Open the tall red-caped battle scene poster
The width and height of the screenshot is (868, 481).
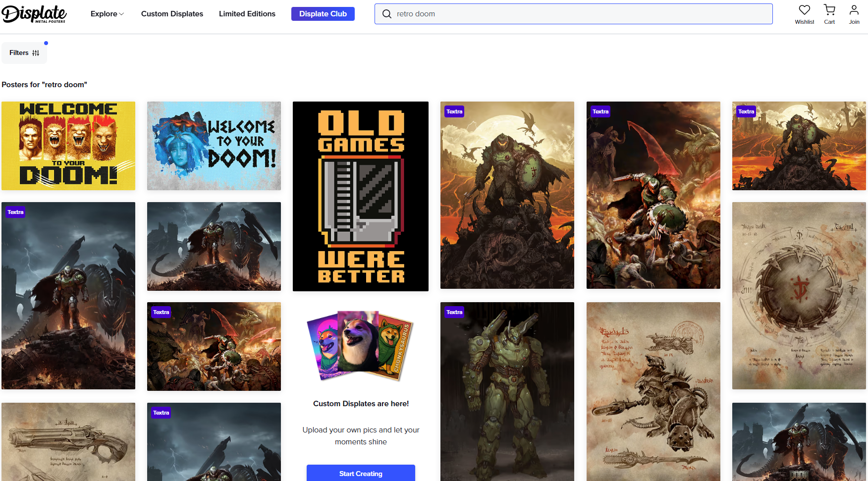[653, 195]
